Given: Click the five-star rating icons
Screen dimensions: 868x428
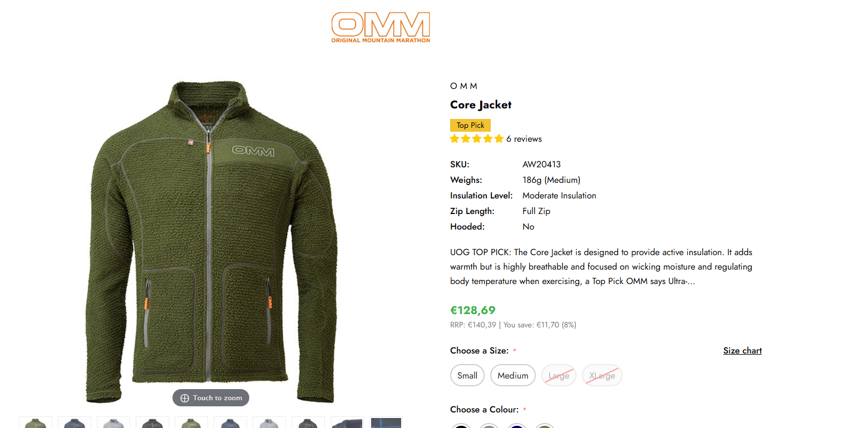Looking at the screenshot, I should (476, 139).
